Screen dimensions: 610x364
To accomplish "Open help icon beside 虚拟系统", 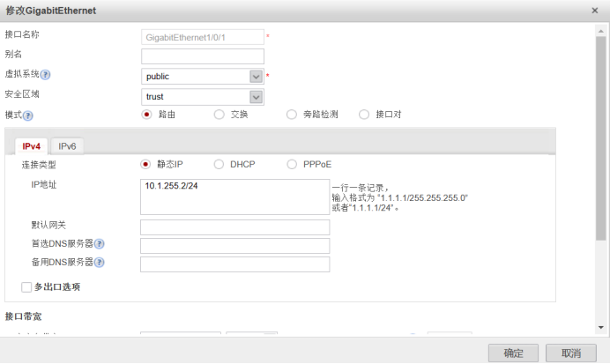I will 45,75.
